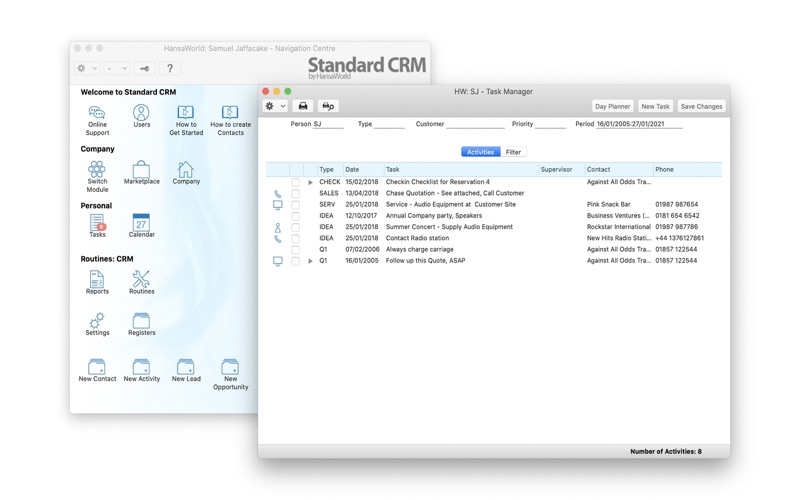
Task: Click the Period date range field
Action: click(639, 124)
